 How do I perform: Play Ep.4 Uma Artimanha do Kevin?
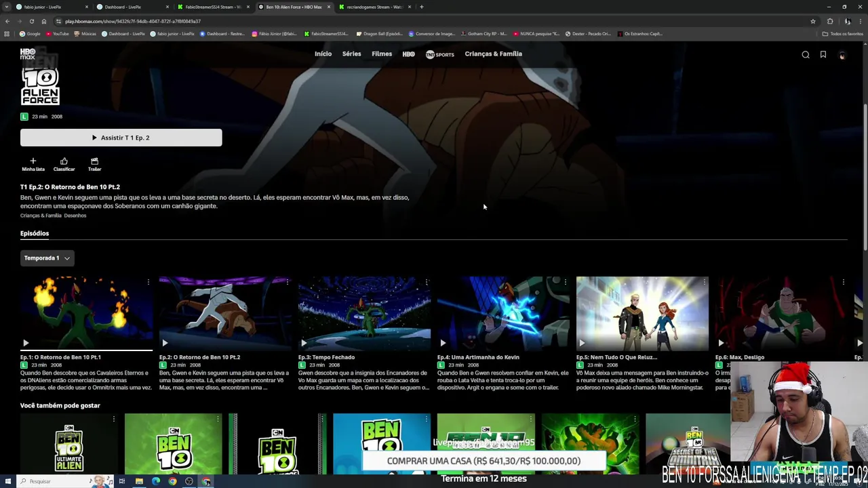(443, 343)
